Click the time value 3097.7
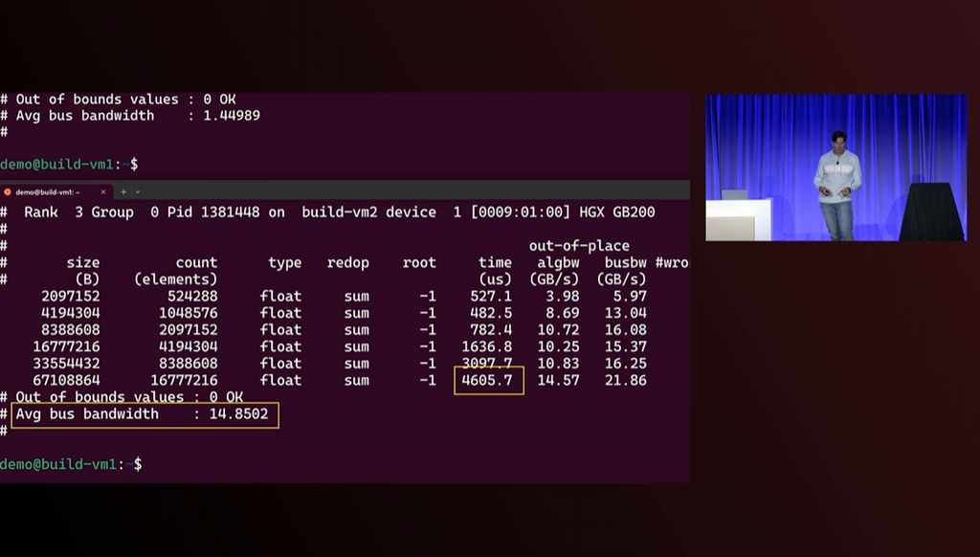Screen dimensions: 980x557 point(487,364)
